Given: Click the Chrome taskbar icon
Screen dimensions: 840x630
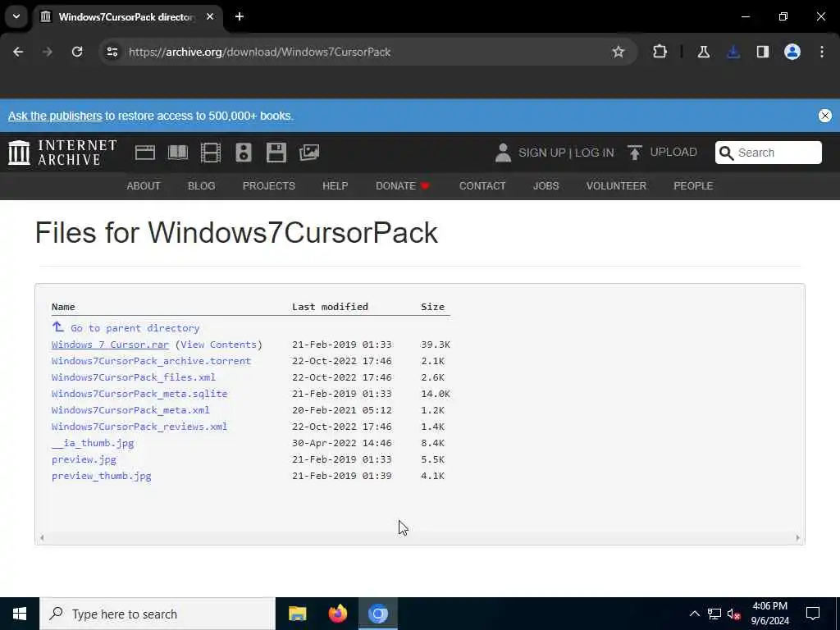Looking at the screenshot, I should [377, 614].
